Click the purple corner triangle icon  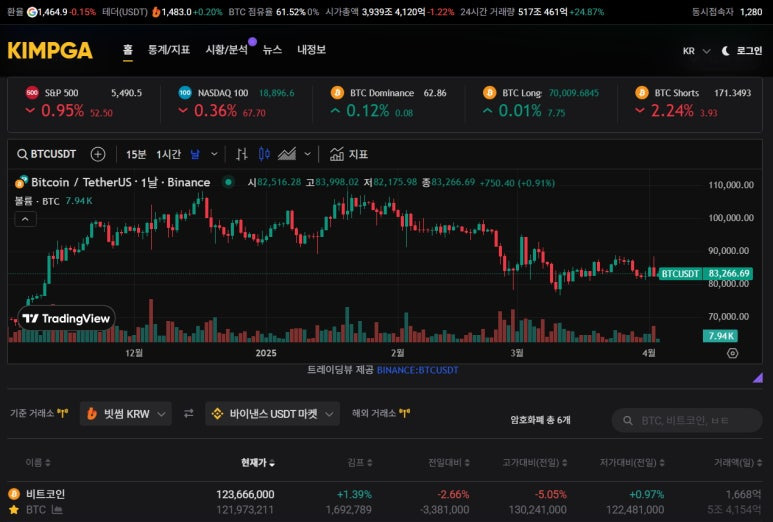[x=758, y=378]
